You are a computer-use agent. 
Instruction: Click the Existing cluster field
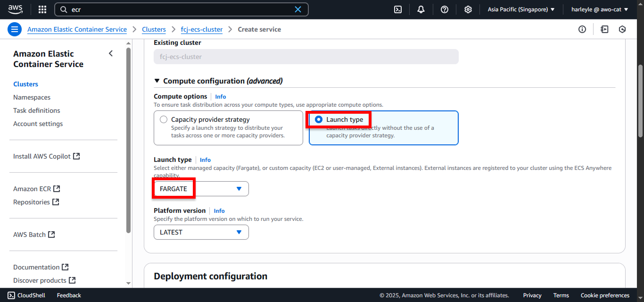(306, 57)
